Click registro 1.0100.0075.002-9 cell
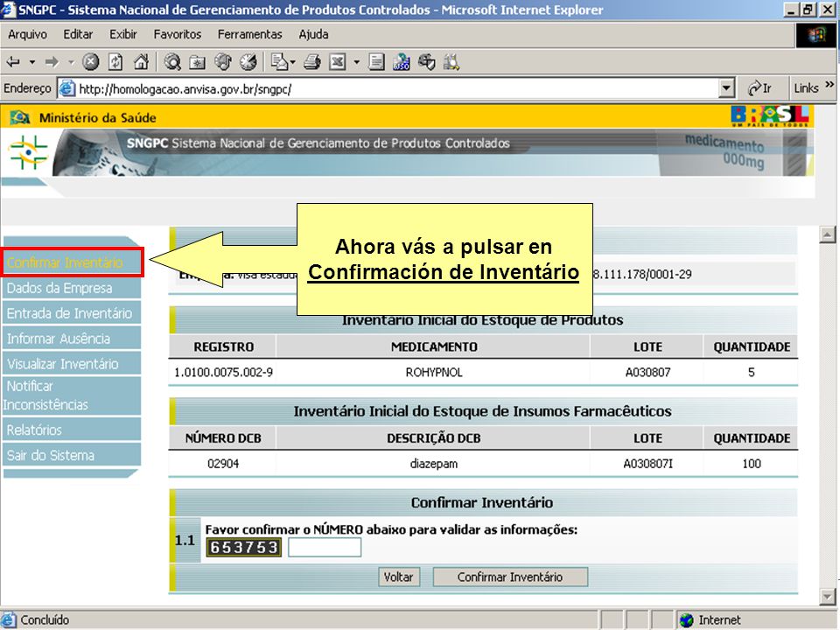The height and width of the screenshot is (630, 840). click(x=223, y=373)
